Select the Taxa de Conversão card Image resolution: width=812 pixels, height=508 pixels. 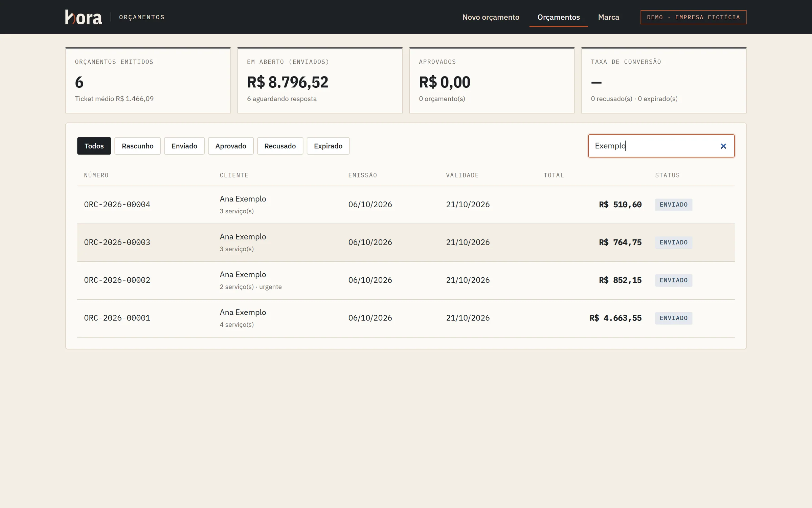click(x=664, y=80)
